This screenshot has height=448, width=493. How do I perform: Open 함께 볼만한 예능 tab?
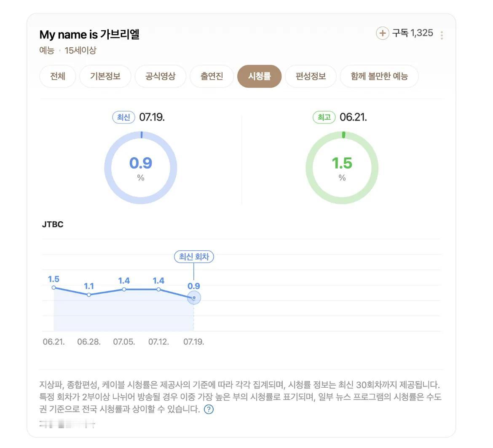coord(379,76)
